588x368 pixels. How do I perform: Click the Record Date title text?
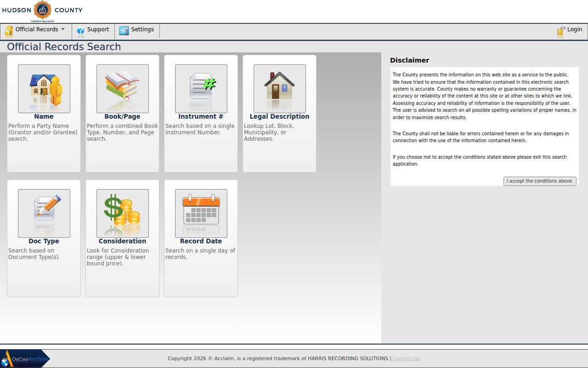tap(201, 241)
